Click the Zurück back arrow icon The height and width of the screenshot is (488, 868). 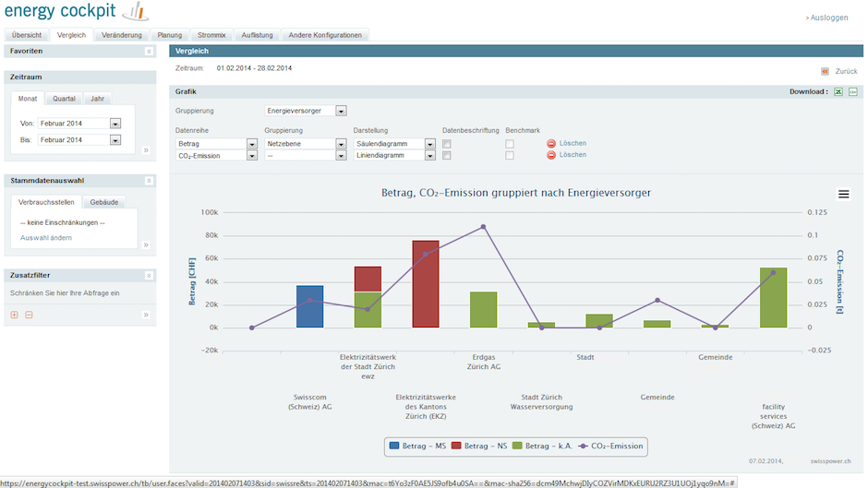click(x=825, y=71)
